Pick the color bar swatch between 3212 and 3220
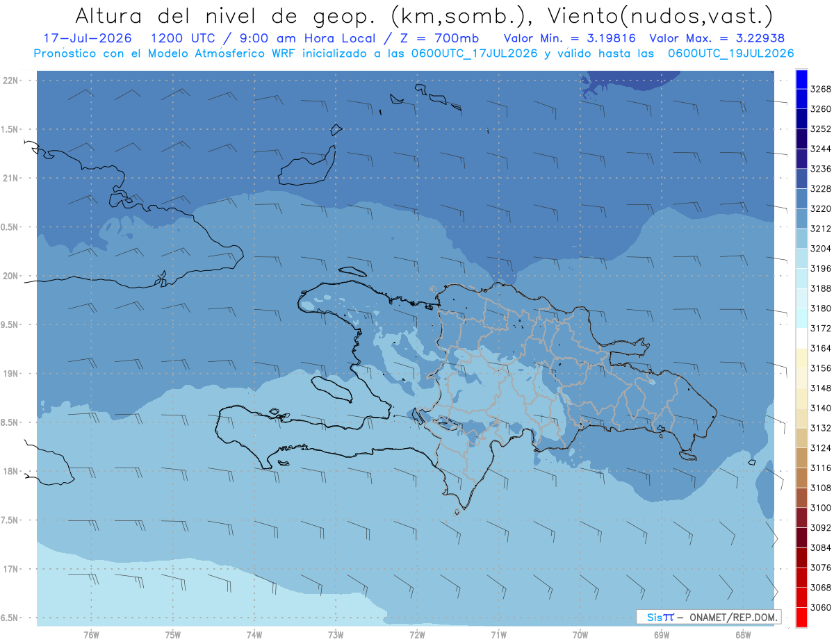 [801, 219]
